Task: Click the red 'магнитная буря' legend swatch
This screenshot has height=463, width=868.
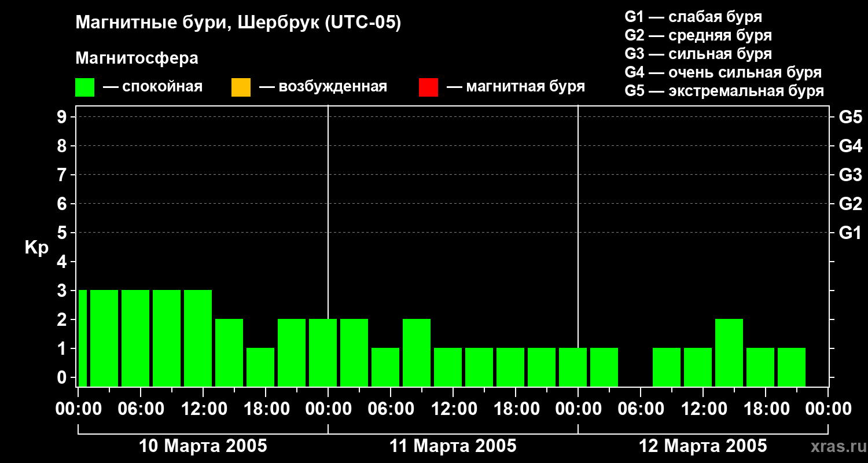Action: [428, 87]
